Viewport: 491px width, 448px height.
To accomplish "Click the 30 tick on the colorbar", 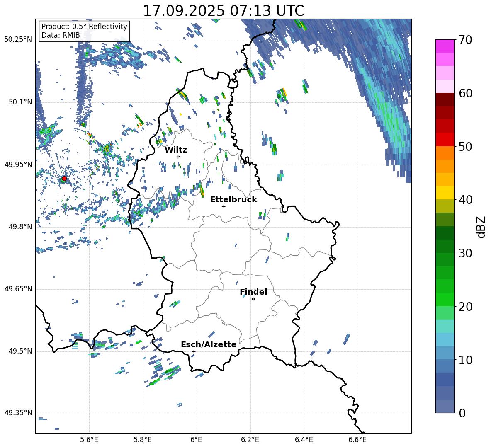I will [x=465, y=253].
